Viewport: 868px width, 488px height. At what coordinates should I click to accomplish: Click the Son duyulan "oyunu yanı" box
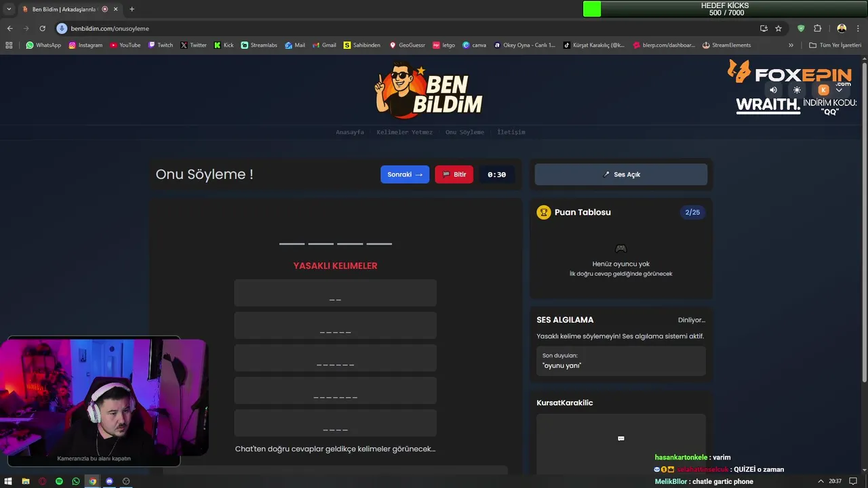click(621, 361)
